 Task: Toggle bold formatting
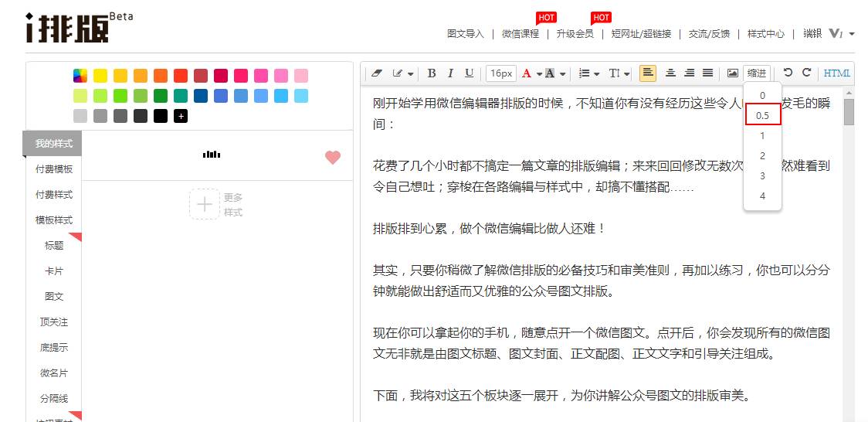coord(432,73)
